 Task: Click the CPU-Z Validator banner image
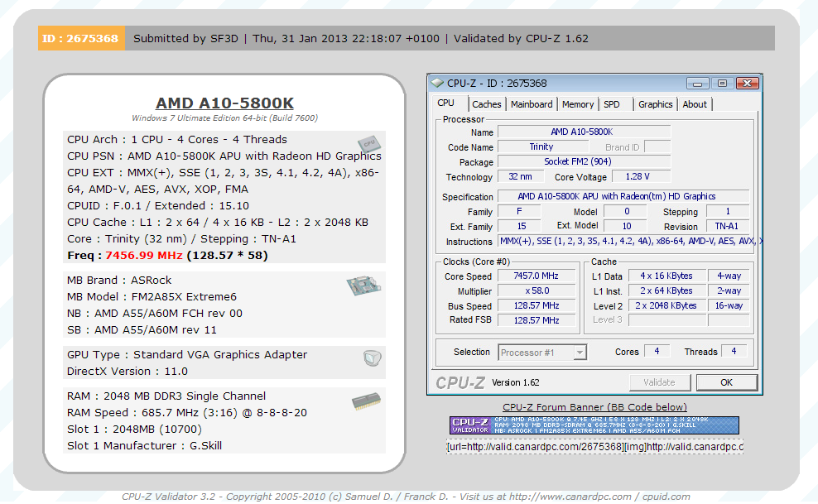coord(594,425)
